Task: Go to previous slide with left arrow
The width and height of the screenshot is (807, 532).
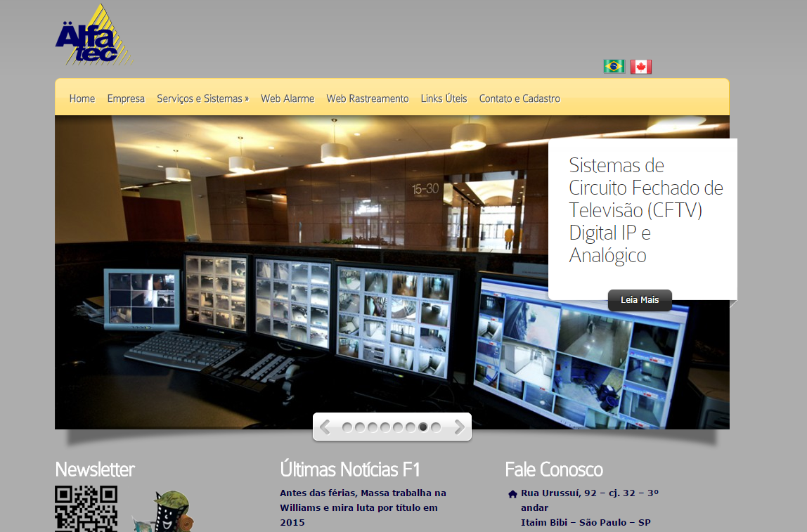Action: [325, 427]
